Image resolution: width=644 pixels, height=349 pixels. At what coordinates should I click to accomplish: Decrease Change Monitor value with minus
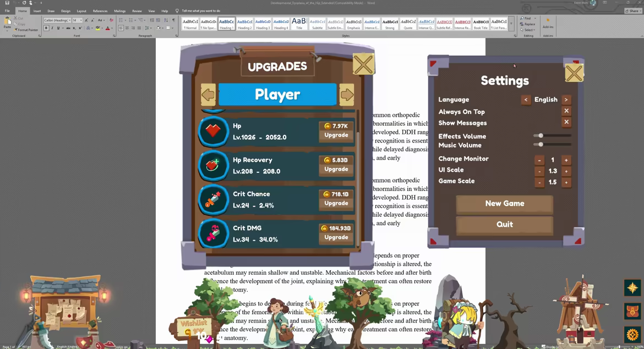539,160
